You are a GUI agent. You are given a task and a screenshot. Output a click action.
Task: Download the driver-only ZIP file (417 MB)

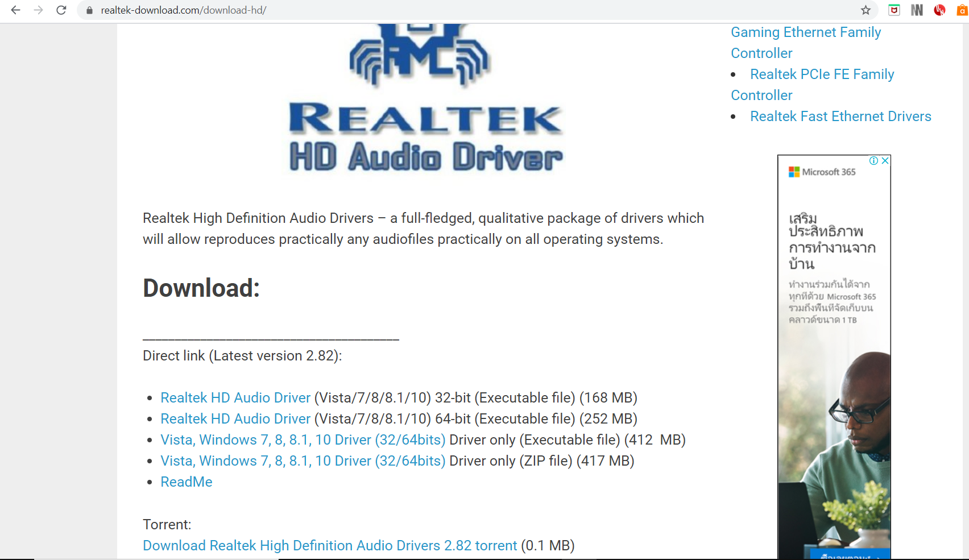point(303,461)
